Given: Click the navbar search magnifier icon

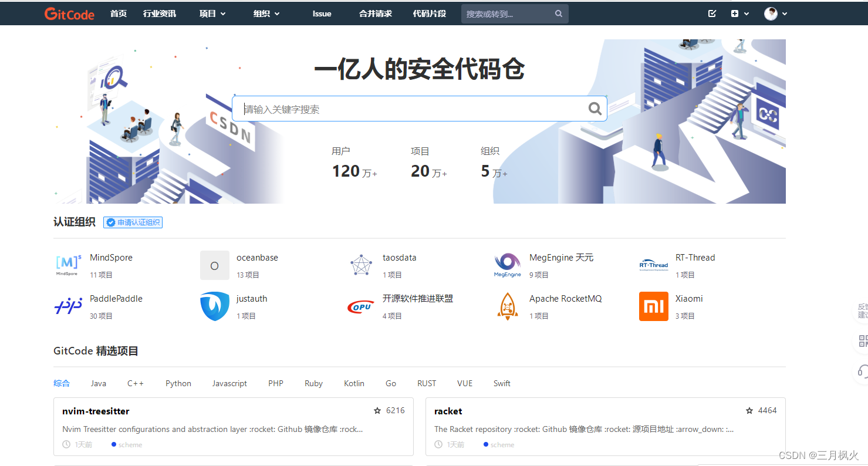Looking at the screenshot, I should [x=559, y=13].
